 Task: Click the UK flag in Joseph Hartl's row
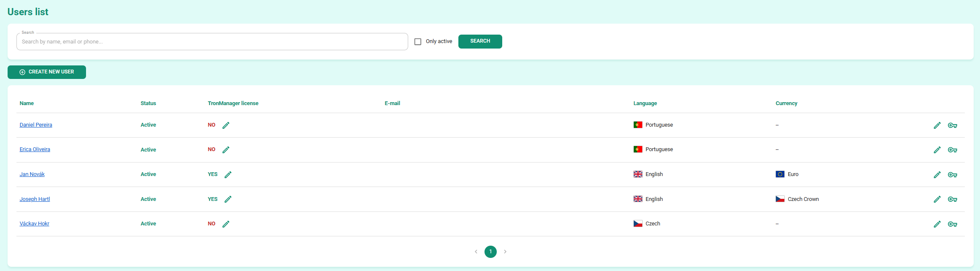pos(638,199)
